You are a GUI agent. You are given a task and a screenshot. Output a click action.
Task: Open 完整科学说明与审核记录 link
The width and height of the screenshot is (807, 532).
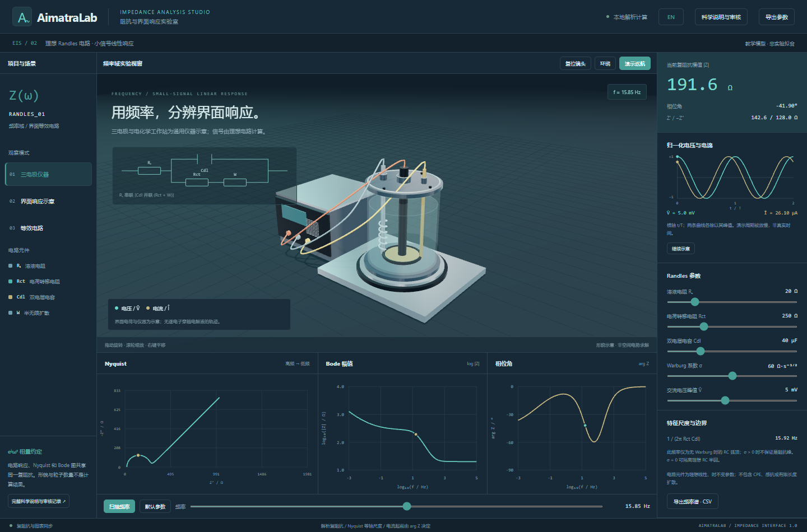[x=39, y=501]
